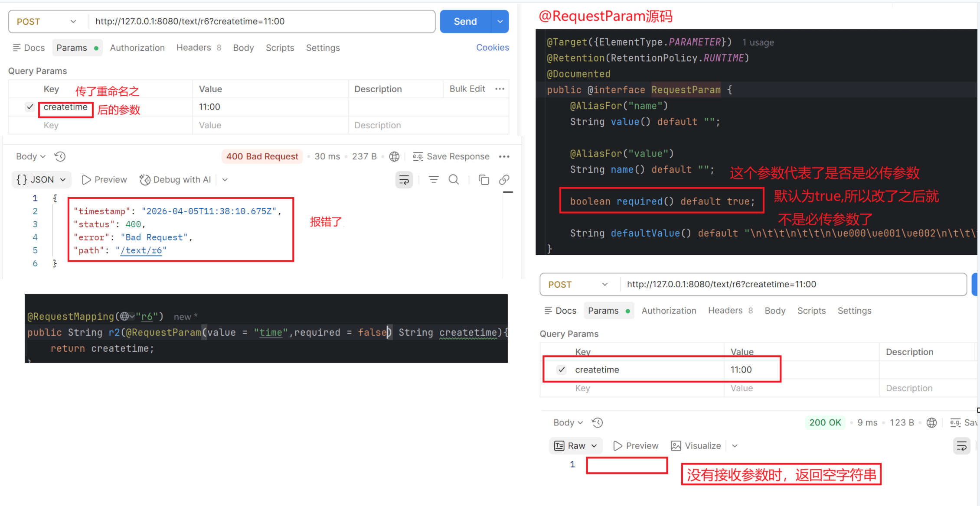Uncheck createtime parameter in left Query Params
The height and width of the screenshot is (506, 980).
tap(30, 107)
